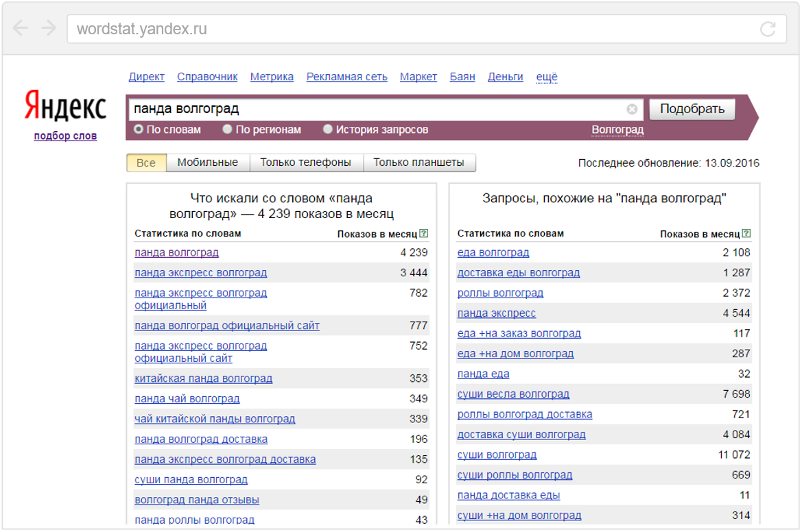Image resolution: width=802 pixels, height=532 pixels.
Task: Select the 'По регионам' radio button
Action: pos(228,130)
